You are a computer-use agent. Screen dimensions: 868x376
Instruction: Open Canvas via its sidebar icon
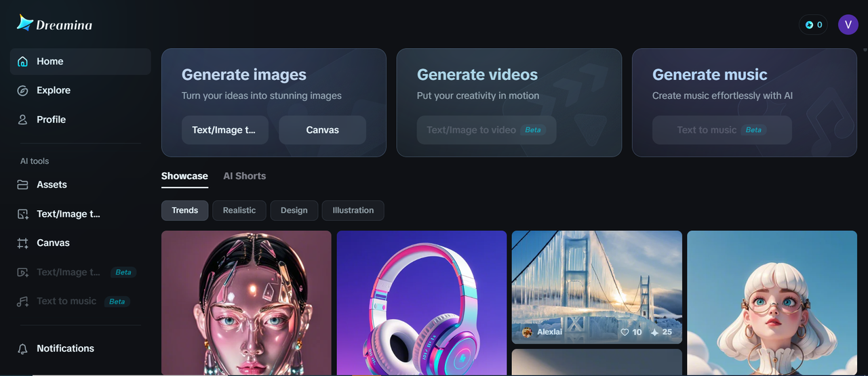pos(23,243)
